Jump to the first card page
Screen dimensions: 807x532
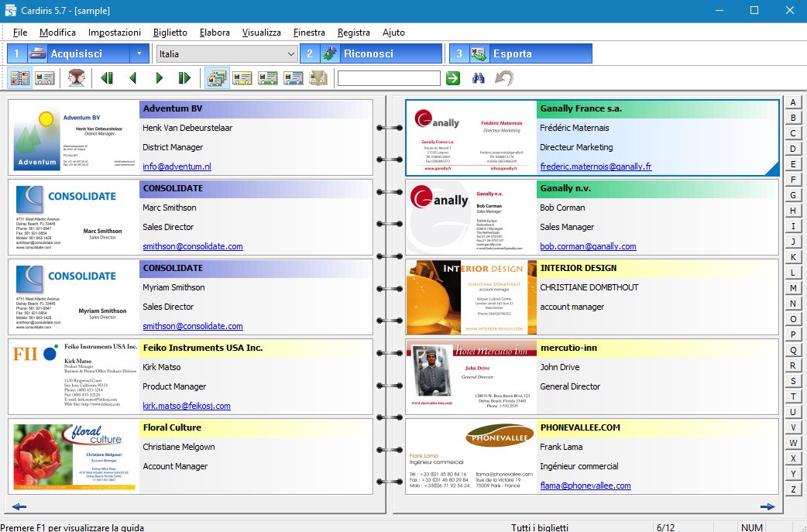[x=107, y=78]
